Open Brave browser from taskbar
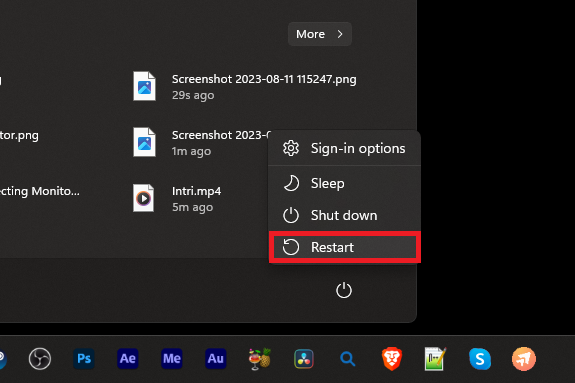Viewport: 575px width, 383px height. click(392, 358)
